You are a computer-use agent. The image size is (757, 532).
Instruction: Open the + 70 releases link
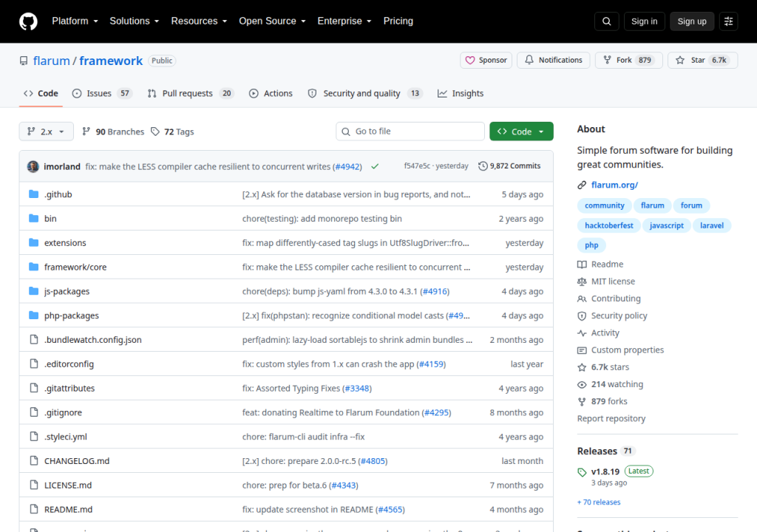coord(599,502)
